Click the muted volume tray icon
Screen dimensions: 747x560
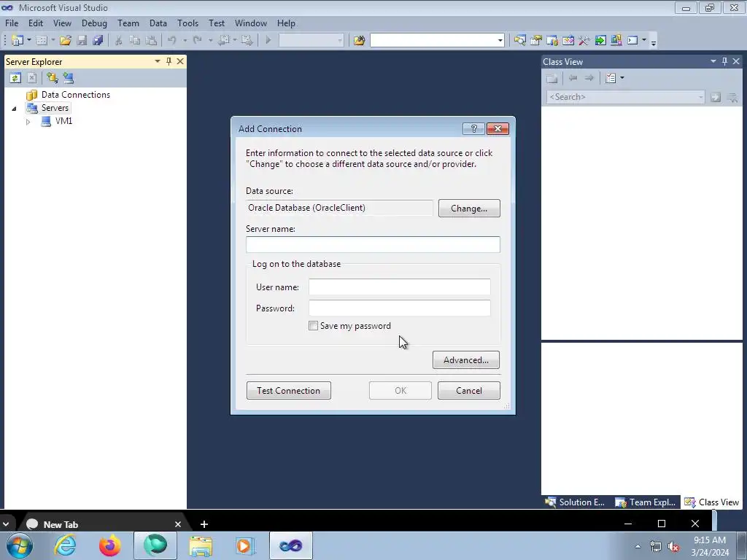[673, 546]
